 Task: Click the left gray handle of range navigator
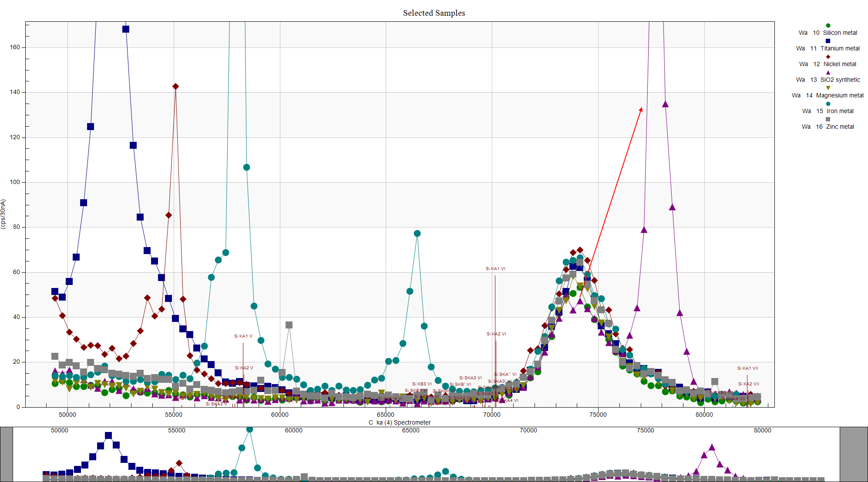tap(7, 454)
